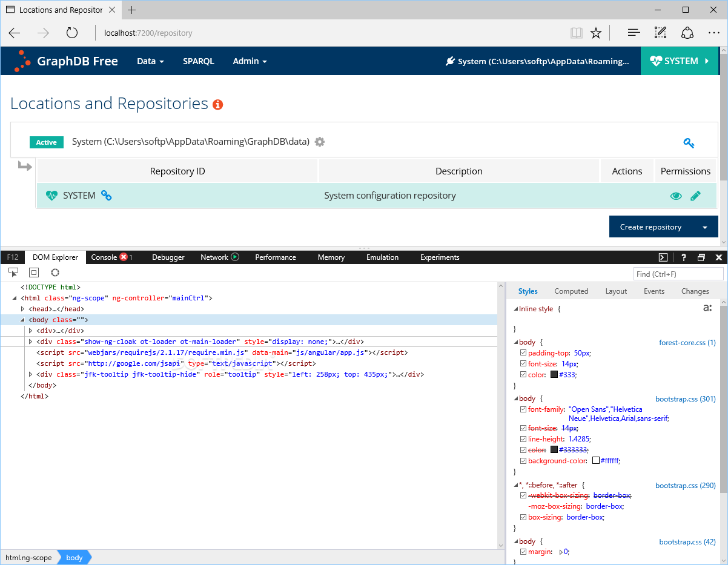The image size is (728, 565).
Task: Switch to the Computed styles tab
Action: click(x=571, y=291)
